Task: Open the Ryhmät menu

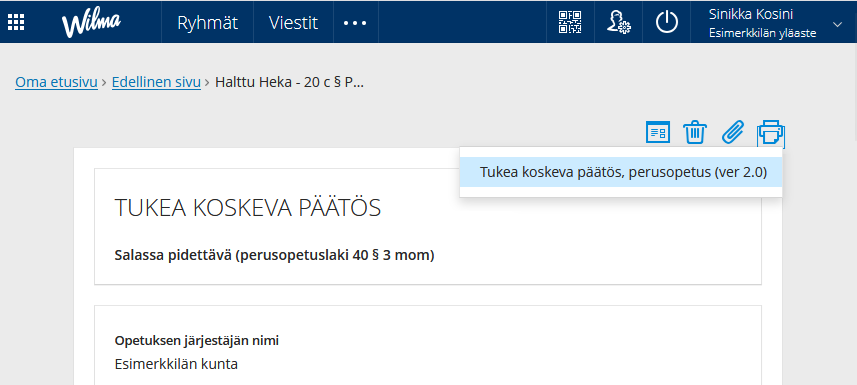Action: pyautogui.click(x=208, y=23)
